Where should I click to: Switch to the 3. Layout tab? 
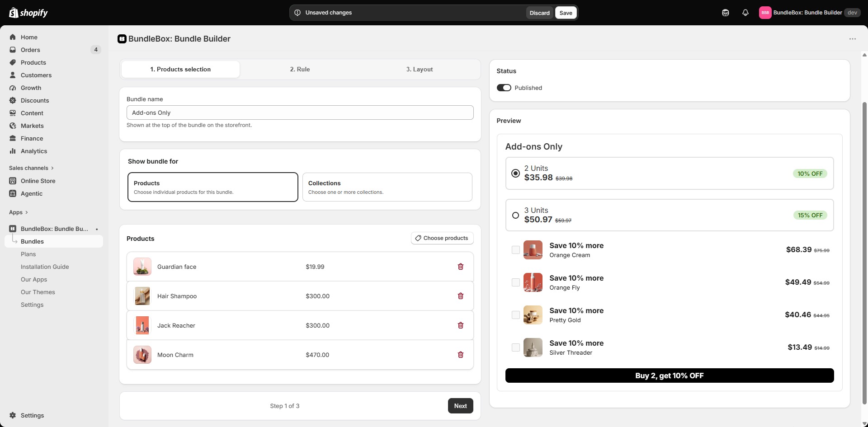(x=419, y=69)
